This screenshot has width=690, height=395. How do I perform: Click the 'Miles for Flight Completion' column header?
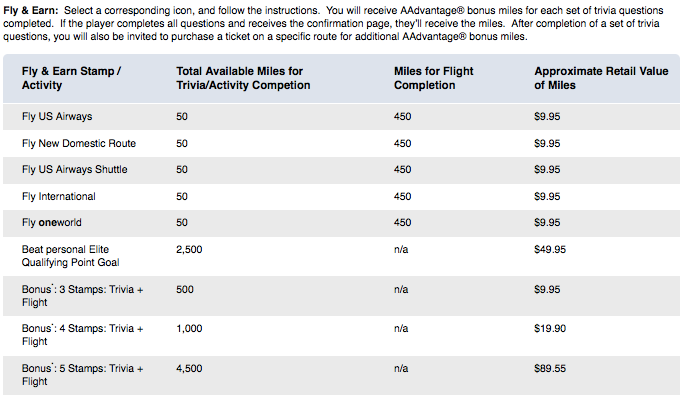click(x=433, y=78)
